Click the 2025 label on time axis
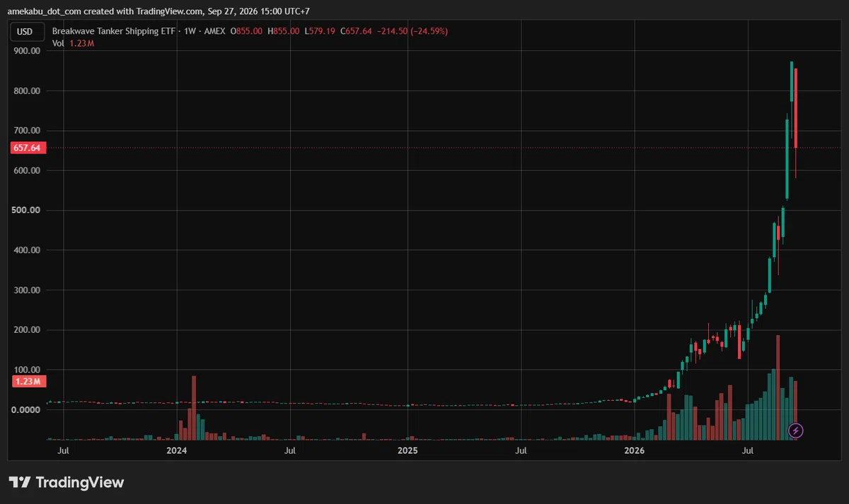 pos(408,450)
